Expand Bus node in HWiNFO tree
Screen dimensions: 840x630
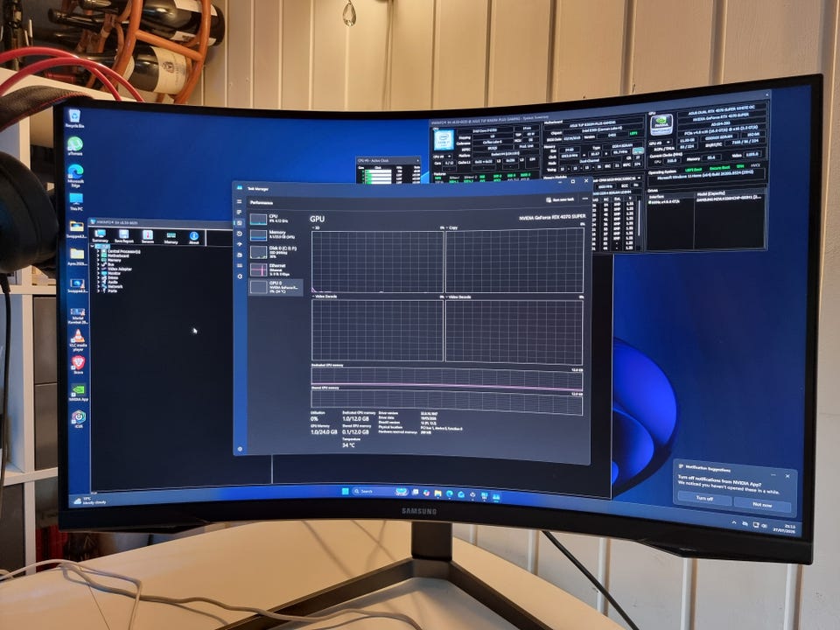point(98,264)
